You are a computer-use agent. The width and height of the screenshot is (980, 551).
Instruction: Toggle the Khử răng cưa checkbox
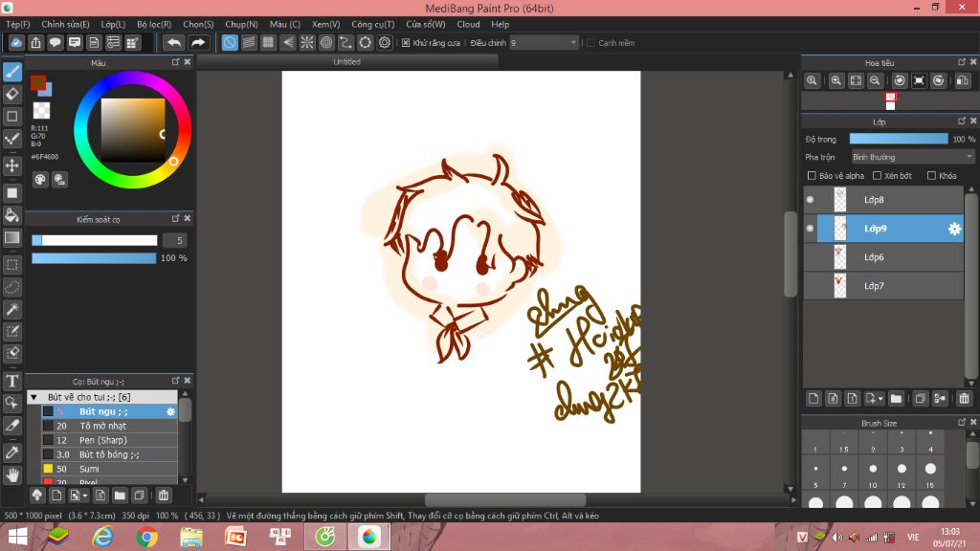[x=406, y=42]
